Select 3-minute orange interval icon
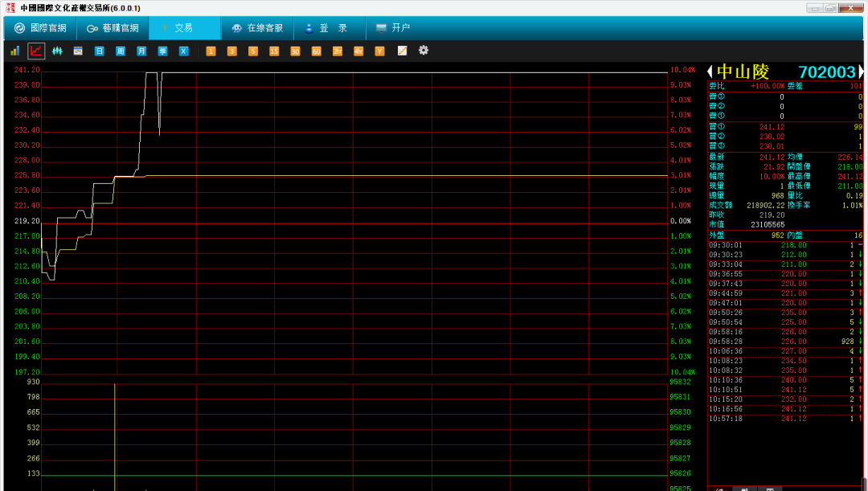Viewport: 868px width, 491px height. click(x=232, y=51)
